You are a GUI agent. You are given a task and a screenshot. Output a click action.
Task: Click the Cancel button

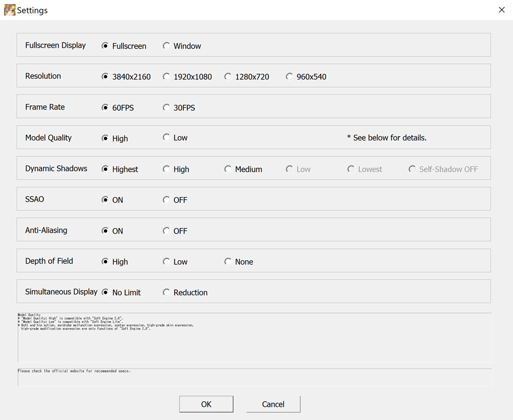pos(273,404)
